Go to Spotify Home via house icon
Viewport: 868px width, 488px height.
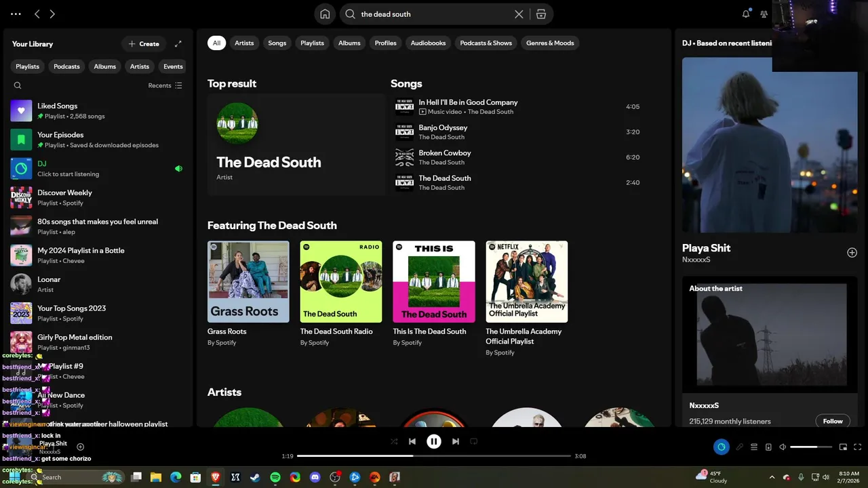325,14
